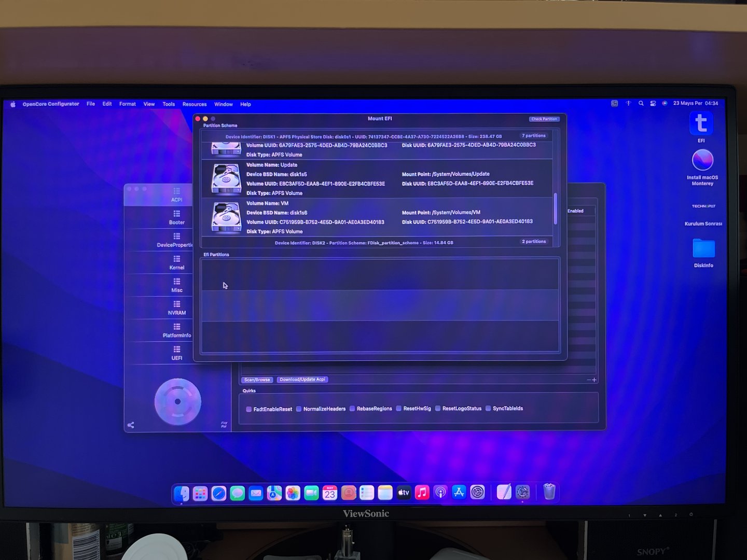Click the Scan/Browse button

tap(257, 380)
